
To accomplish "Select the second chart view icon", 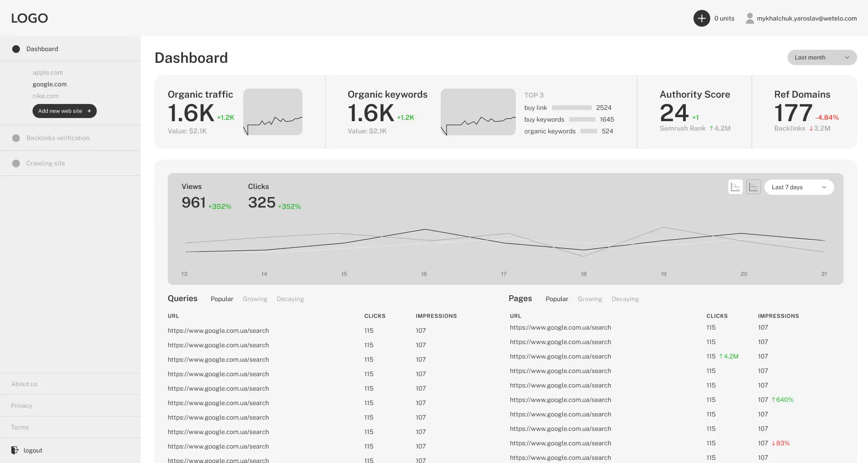I will tap(754, 187).
